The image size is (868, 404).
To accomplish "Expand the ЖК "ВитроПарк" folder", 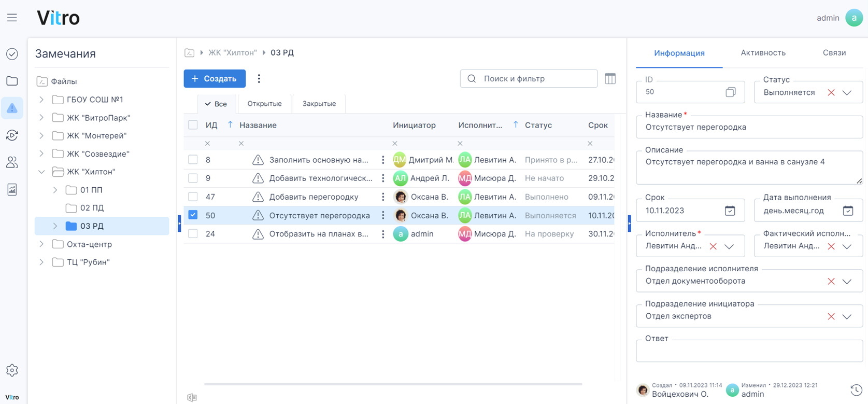I will pyautogui.click(x=41, y=118).
